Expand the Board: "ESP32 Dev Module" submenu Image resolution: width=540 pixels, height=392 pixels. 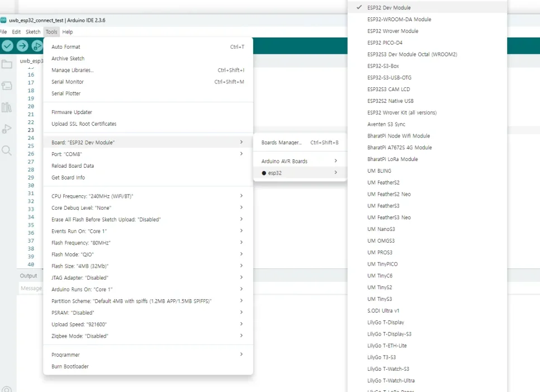point(148,142)
